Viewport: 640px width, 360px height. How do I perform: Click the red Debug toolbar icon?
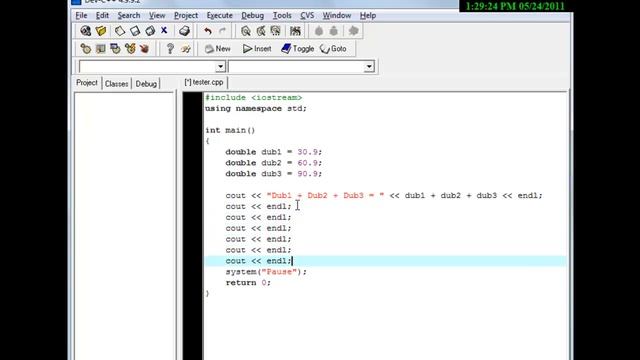click(144, 49)
